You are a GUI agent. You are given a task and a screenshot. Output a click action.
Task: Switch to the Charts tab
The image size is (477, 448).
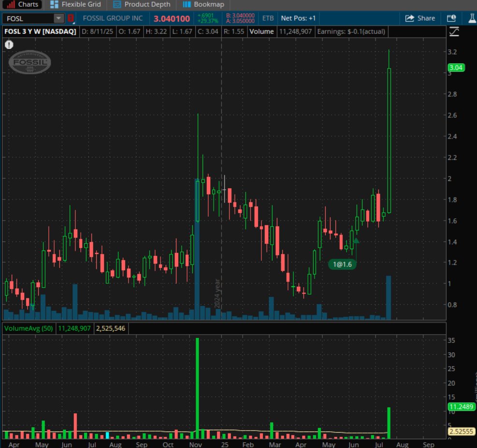click(22, 5)
